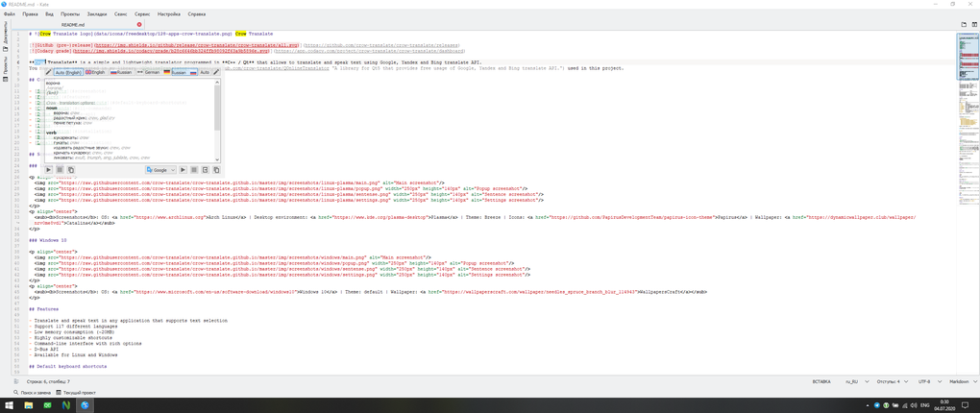980x413 pixels.
Task: Select Russian as source language
Action: coord(121,72)
